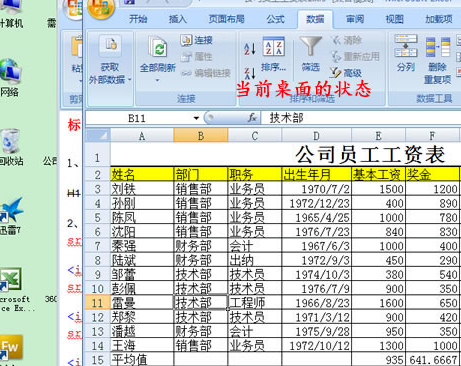Select column A header
Viewport: 461px width, 366px height.
point(142,136)
